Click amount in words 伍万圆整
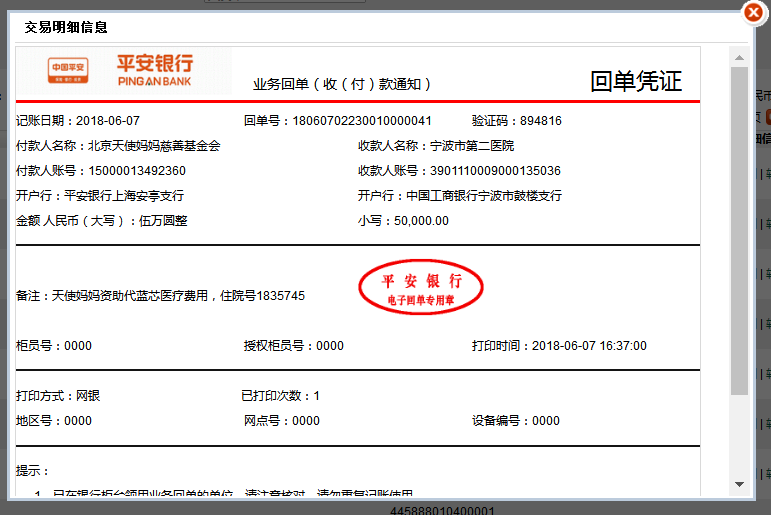The width and height of the screenshot is (771, 515). [x=163, y=221]
